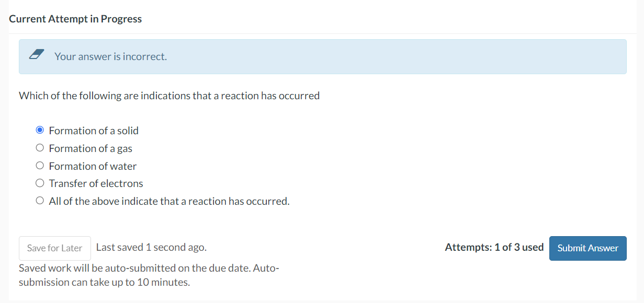Viewport: 644px width, 303px height.
Task: Pick the 'Transfer of electrons' answer option
Action: (39, 182)
